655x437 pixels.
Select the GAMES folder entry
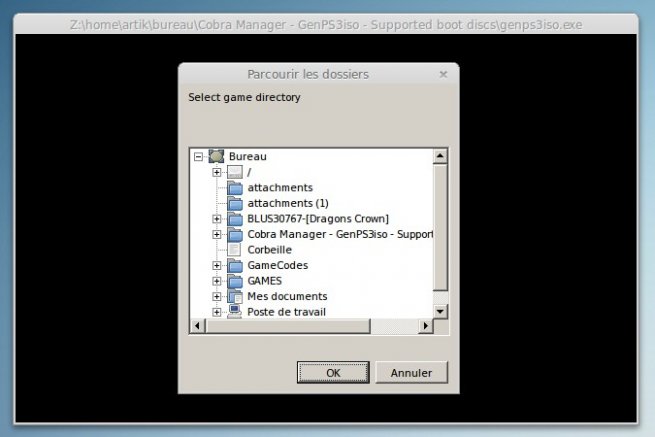click(x=264, y=281)
